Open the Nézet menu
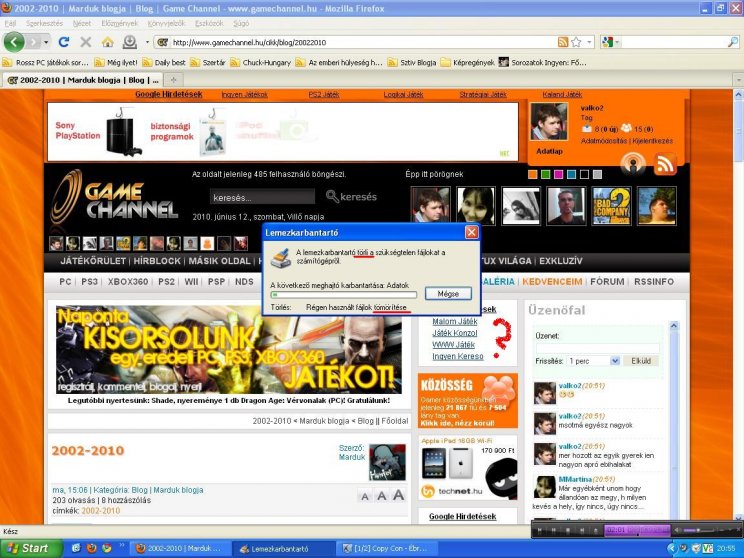The width and height of the screenshot is (744, 558). point(82,23)
